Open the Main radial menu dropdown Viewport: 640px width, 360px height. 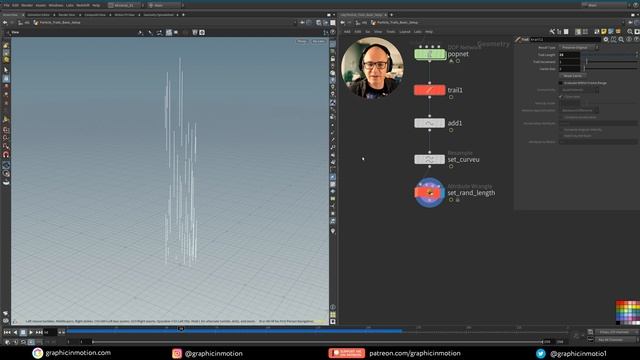point(165,5)
